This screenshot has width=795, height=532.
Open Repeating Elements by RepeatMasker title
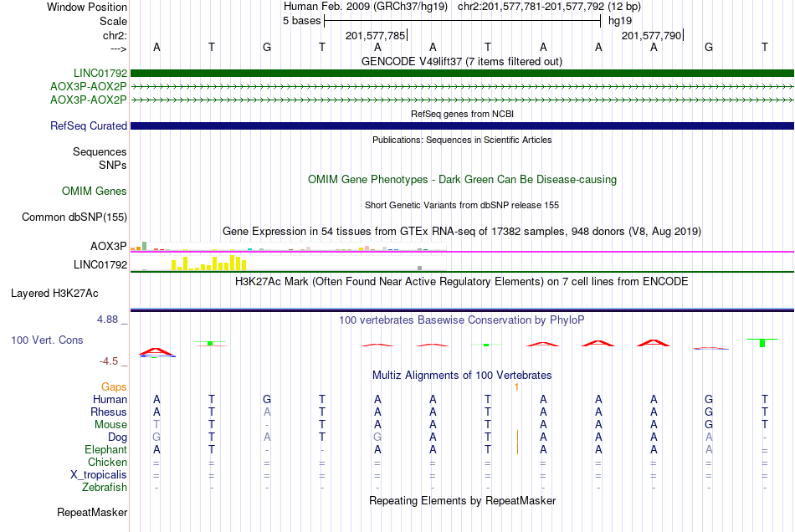click(x=462, y=501)
